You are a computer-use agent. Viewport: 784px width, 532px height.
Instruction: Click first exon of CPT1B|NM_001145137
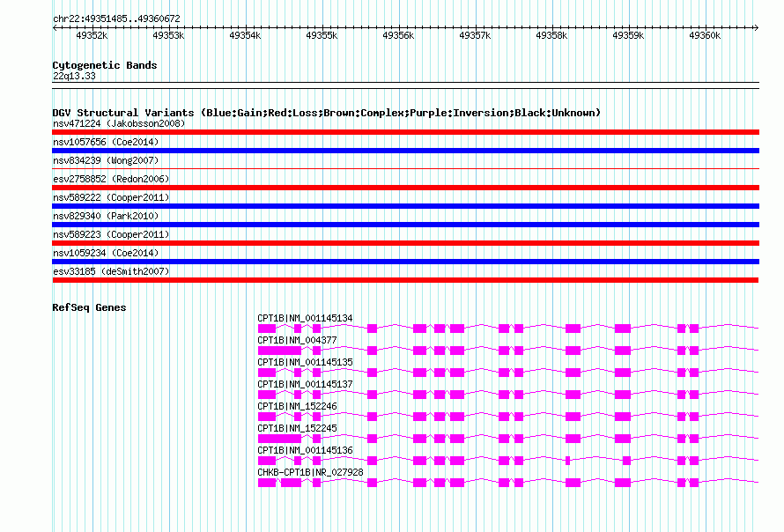point(267,395)
